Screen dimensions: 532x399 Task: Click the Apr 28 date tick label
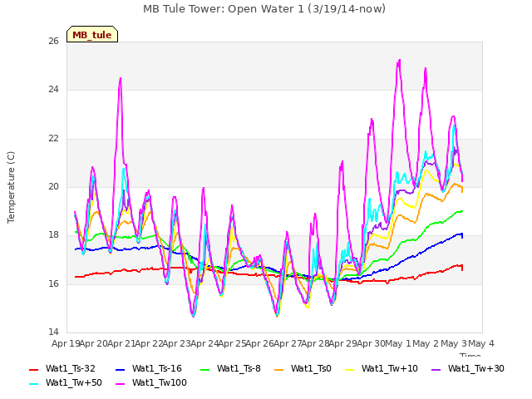(315, 343)
